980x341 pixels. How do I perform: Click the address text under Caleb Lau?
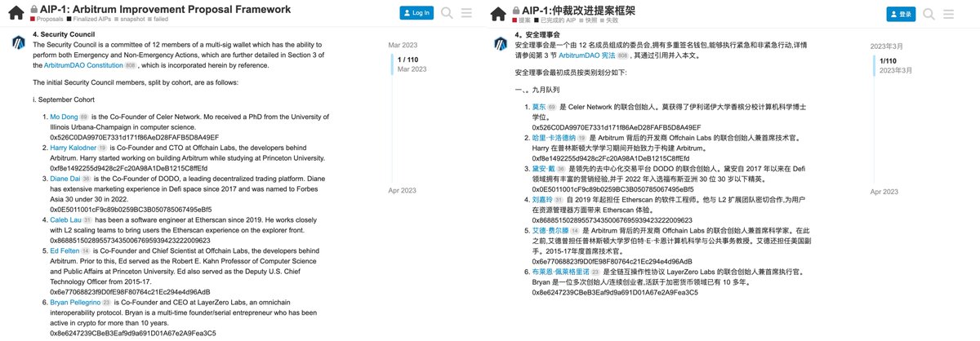point(130,241)
